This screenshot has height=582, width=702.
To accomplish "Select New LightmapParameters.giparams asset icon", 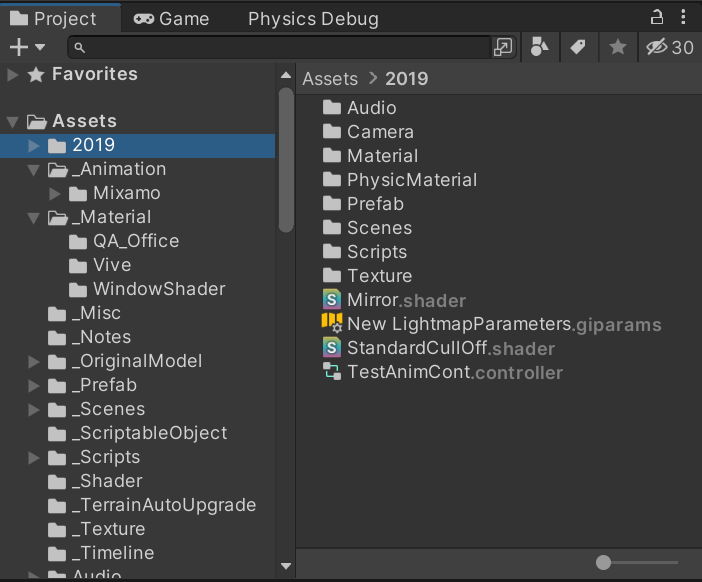I will click(x=332, y=323).
